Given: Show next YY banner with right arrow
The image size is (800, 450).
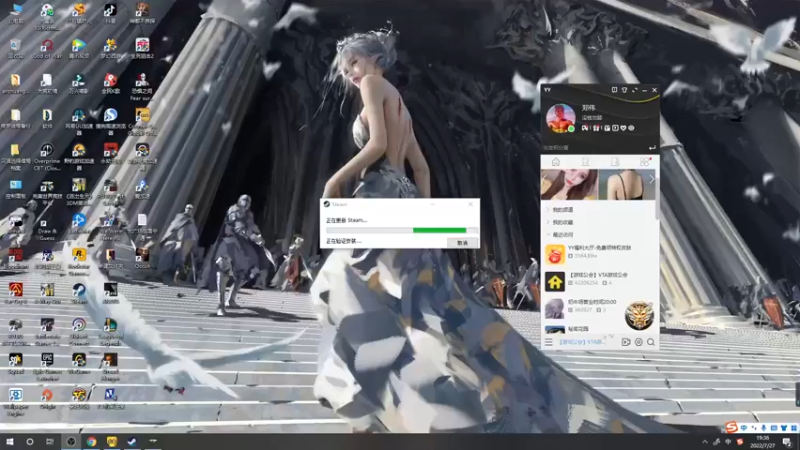Looking at the screenshot, I should tap(652, 179).
